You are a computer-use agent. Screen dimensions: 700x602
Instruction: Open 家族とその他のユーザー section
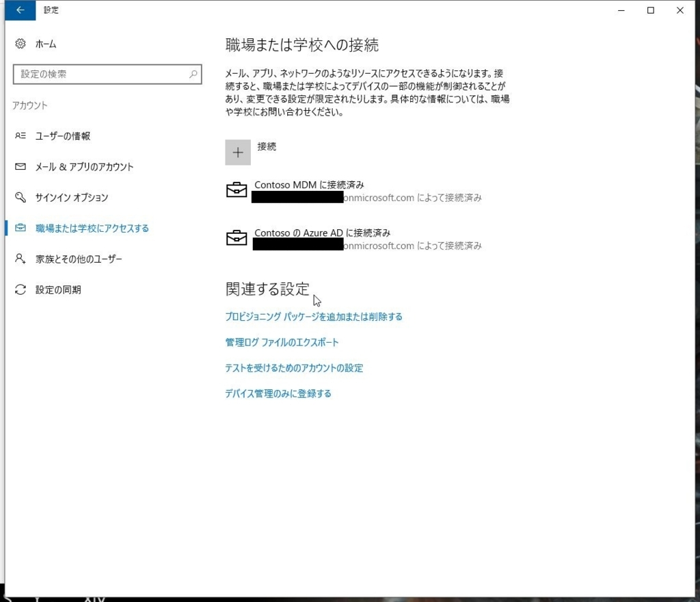coord(79,259)
